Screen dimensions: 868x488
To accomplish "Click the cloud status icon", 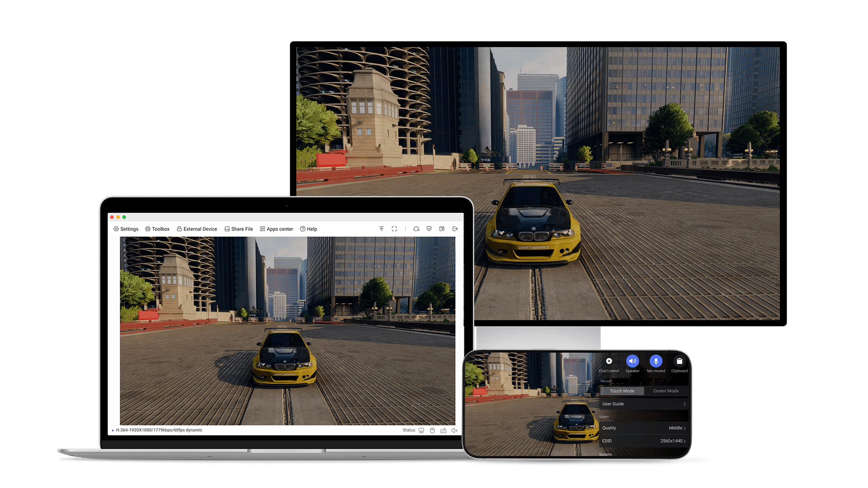I will tap(416, 229).
